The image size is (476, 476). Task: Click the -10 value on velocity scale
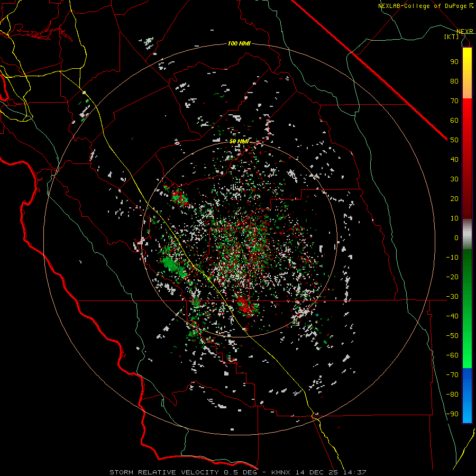pyautogui.click(x=452, y=258)
